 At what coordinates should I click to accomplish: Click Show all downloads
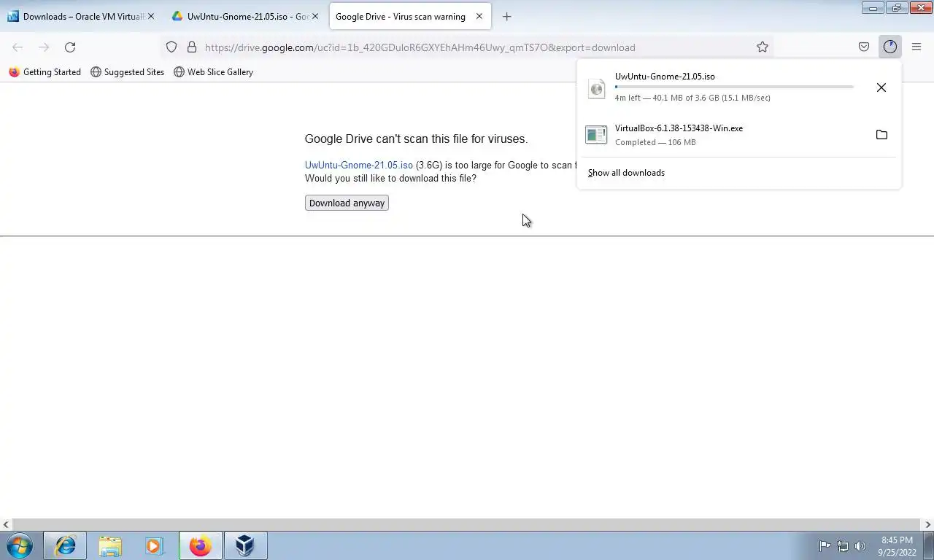click(x=626, y=173)
